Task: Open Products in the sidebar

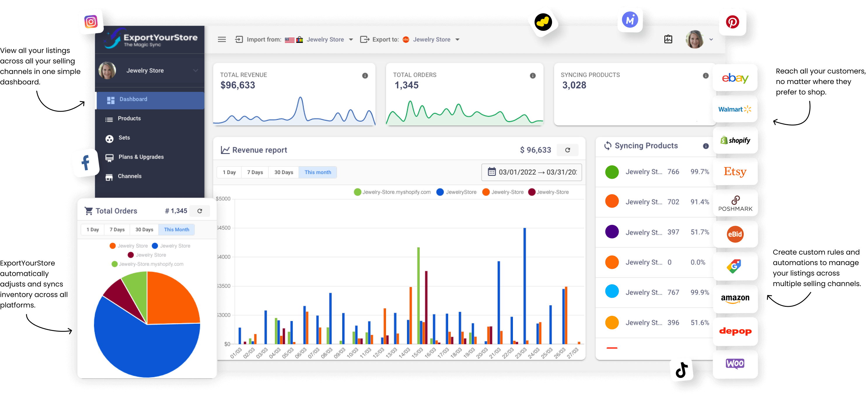Action: 129,118
